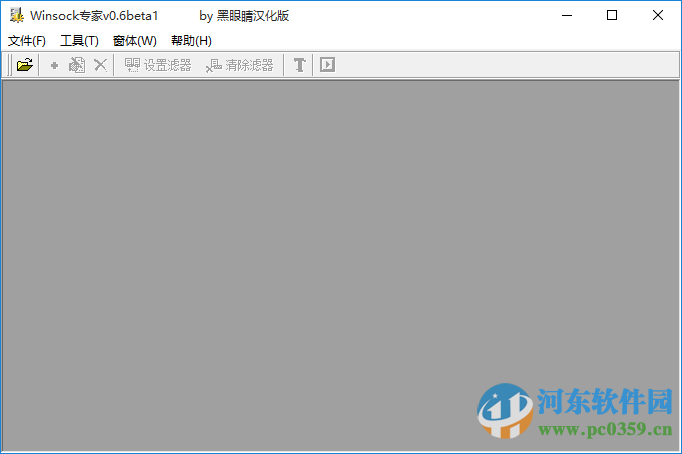682x454 pixels.
Task: Minimize the Winsock专家 window
Action: (x=567, y=16)
